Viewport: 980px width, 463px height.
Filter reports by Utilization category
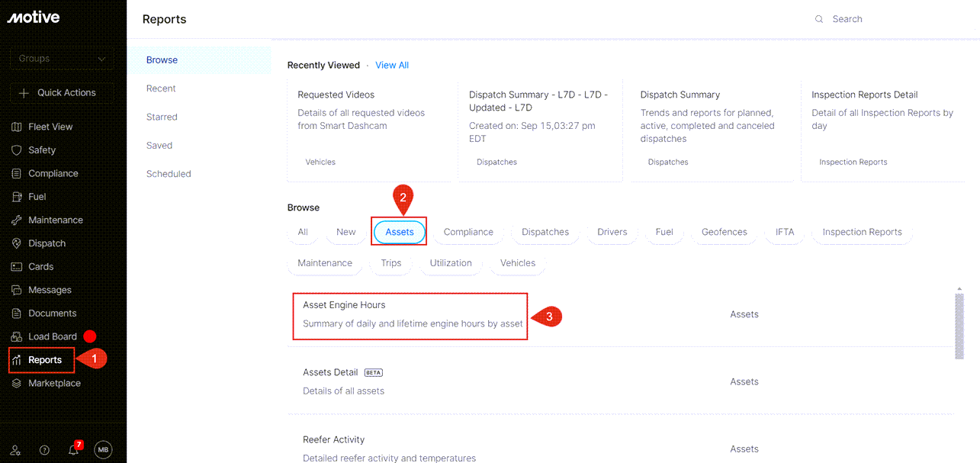pos(451,263)
